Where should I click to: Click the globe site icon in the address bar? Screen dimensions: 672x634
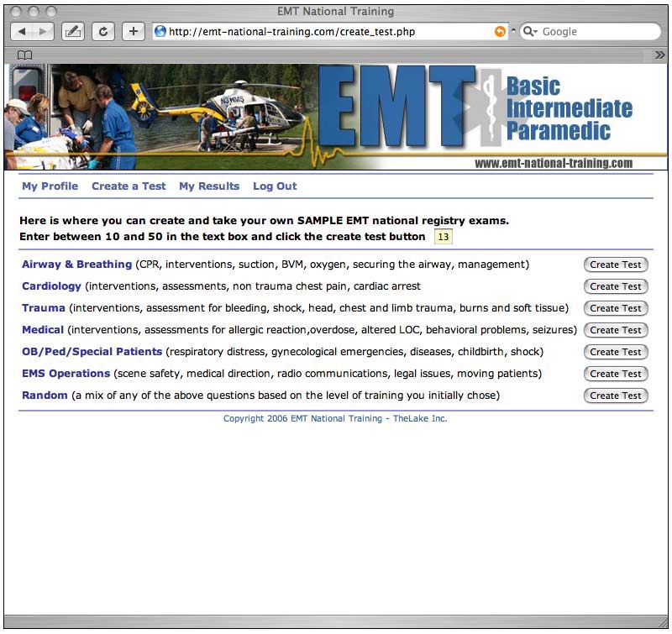pos(160,31)
